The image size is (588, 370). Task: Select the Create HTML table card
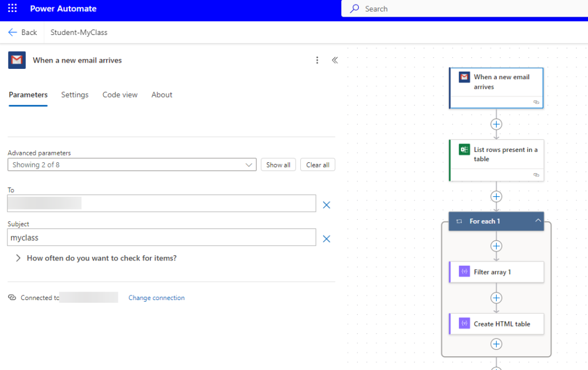[x=497, y=324]
